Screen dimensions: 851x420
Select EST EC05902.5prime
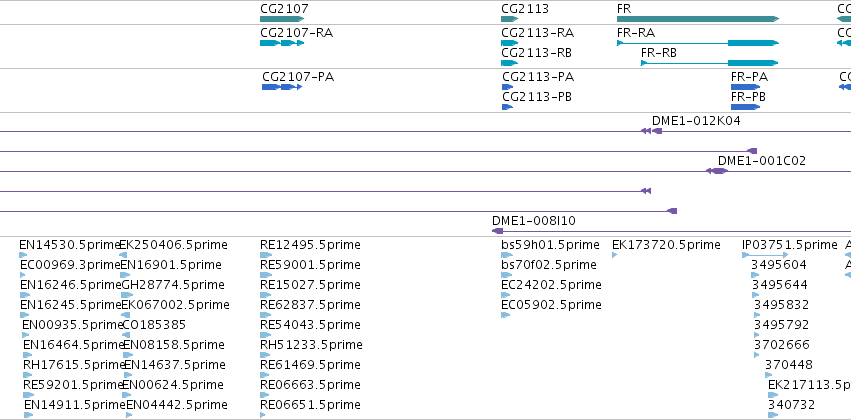pyautogui.click(x=551, y=306)
